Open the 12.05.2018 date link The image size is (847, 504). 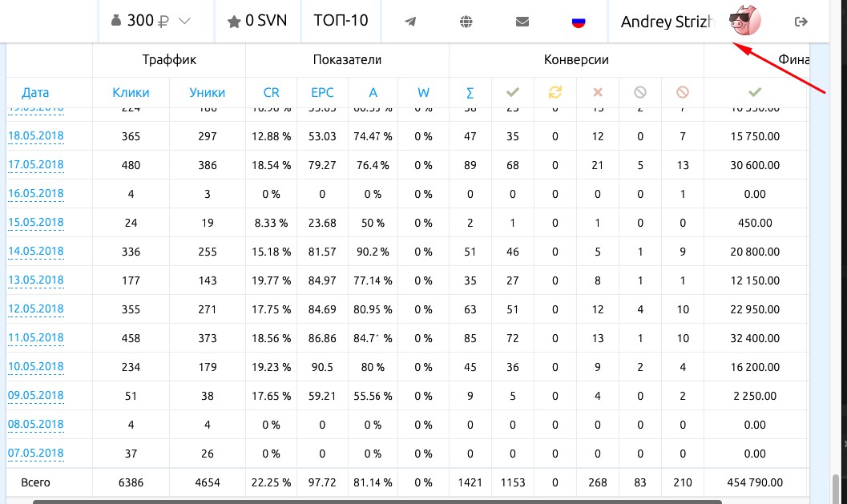tap(35, 309)
